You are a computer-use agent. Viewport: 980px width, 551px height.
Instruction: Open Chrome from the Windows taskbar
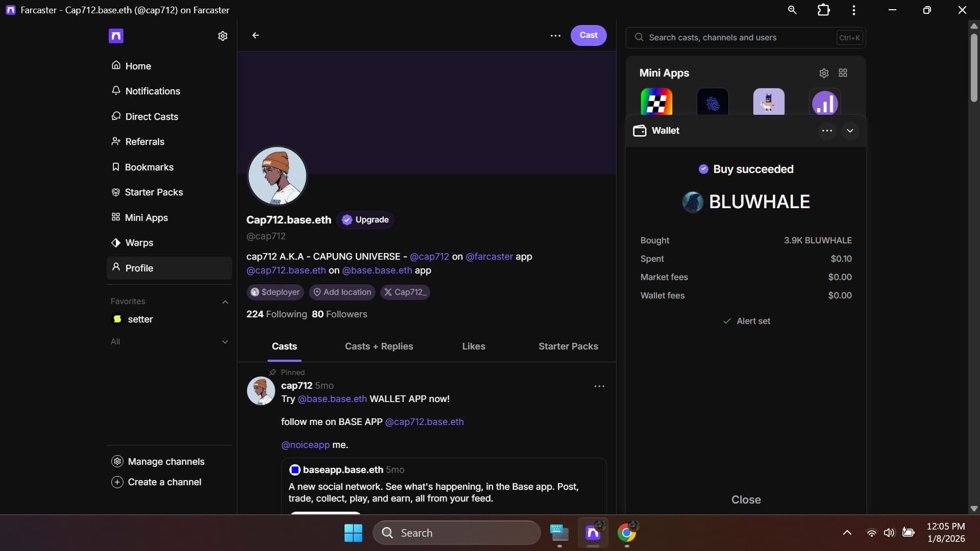[627, 533]
